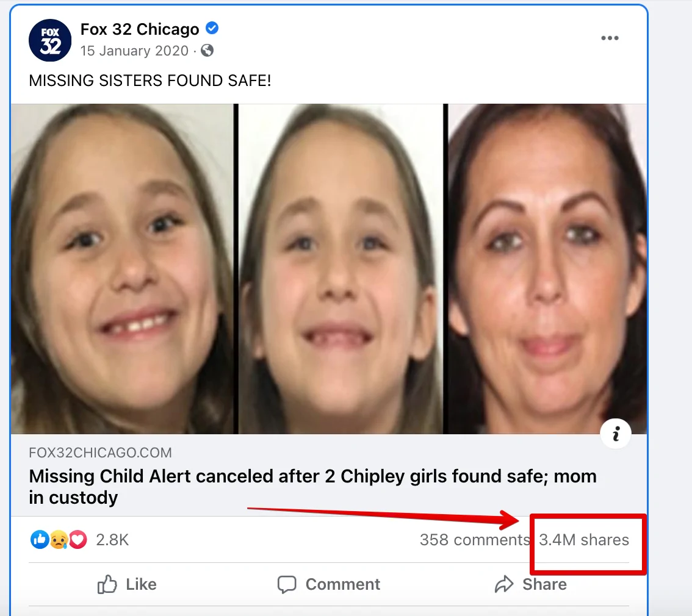Open the three-dot post options menu
Screen dimensions: 692x616
[x=610, y=38]
